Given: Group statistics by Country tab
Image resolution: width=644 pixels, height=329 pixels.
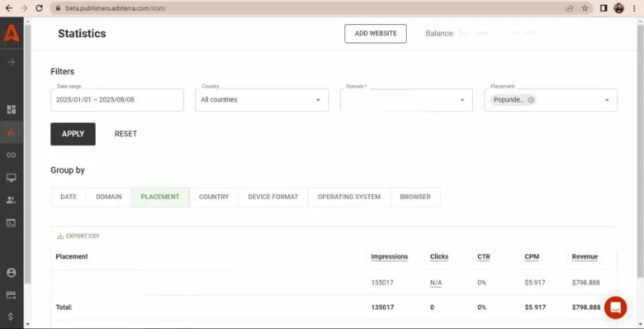Looking at the screenshot, I should 214,197.
